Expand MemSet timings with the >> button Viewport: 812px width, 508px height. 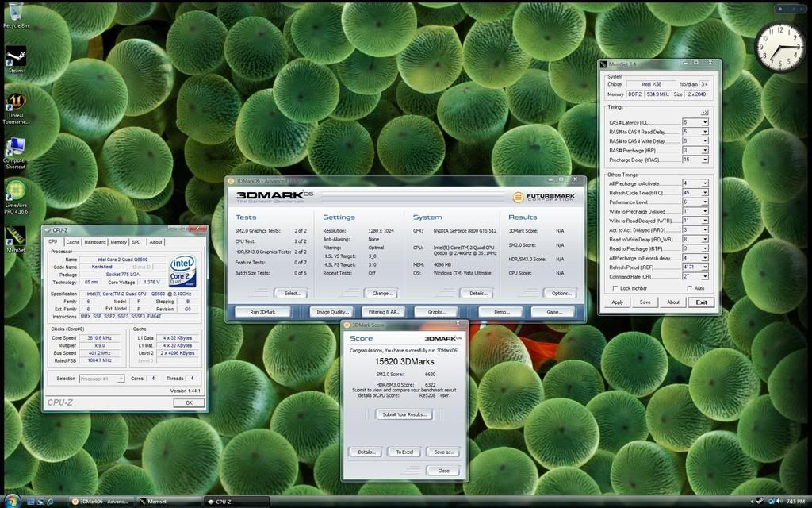[x=704, y=112]
